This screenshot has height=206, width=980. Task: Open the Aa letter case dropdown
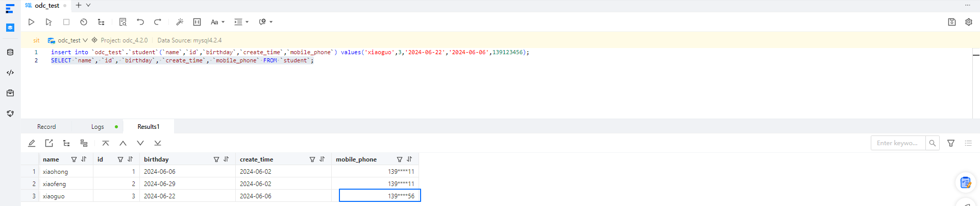[x=217, y=22]
